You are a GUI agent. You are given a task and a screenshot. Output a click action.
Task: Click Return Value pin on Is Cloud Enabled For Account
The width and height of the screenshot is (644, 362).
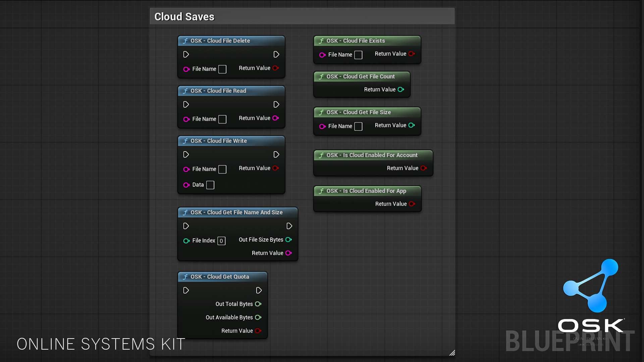coord(424,168)
